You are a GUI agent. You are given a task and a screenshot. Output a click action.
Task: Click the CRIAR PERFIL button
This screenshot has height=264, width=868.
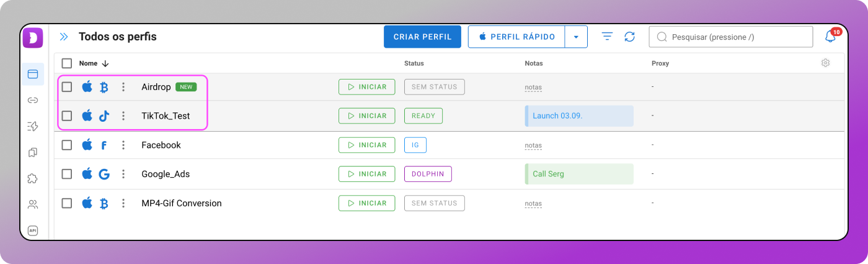pyautogui.click(x=423, y=37)
